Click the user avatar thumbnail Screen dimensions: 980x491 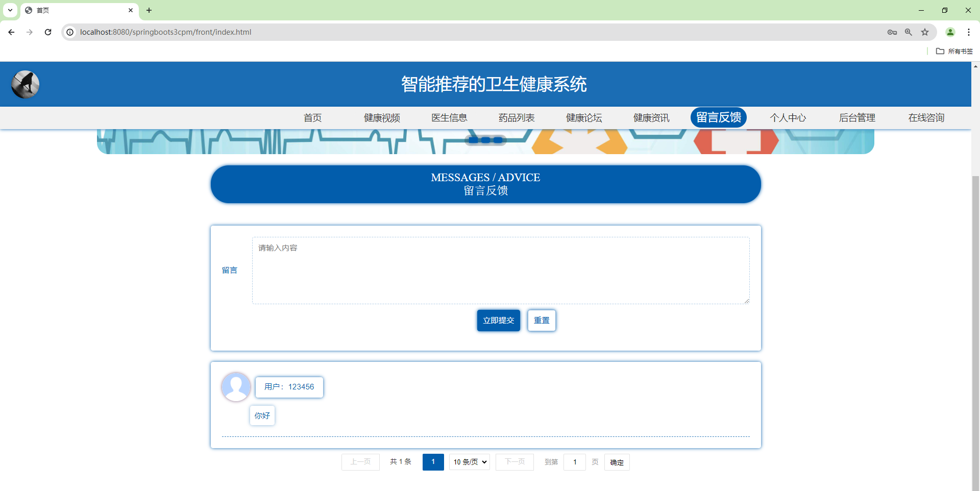(x=236, y=387)
